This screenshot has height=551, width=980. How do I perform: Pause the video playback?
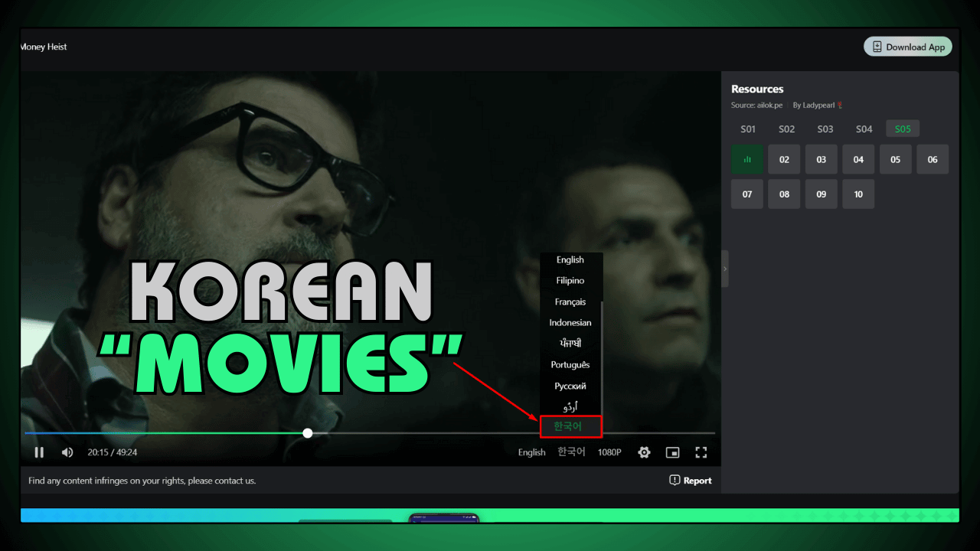click(39, 452)
